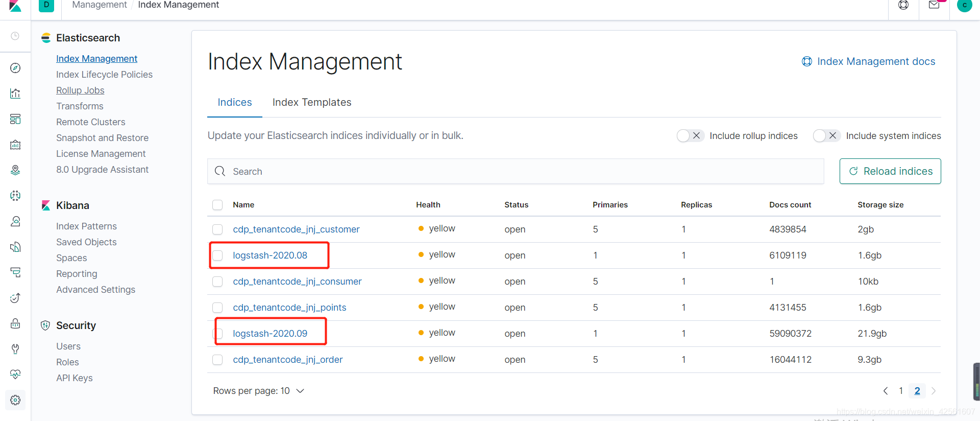Image resolution: width=980 pixels, height=421 pixels.
Task: Open License Management menu item
Action: tap(101, 154)
